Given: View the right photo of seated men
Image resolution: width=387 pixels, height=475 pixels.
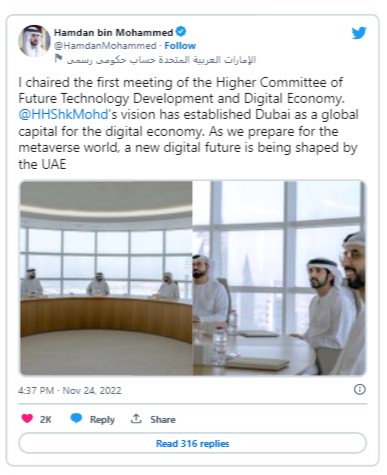Looking at the screenshot, I should [279, 278].
